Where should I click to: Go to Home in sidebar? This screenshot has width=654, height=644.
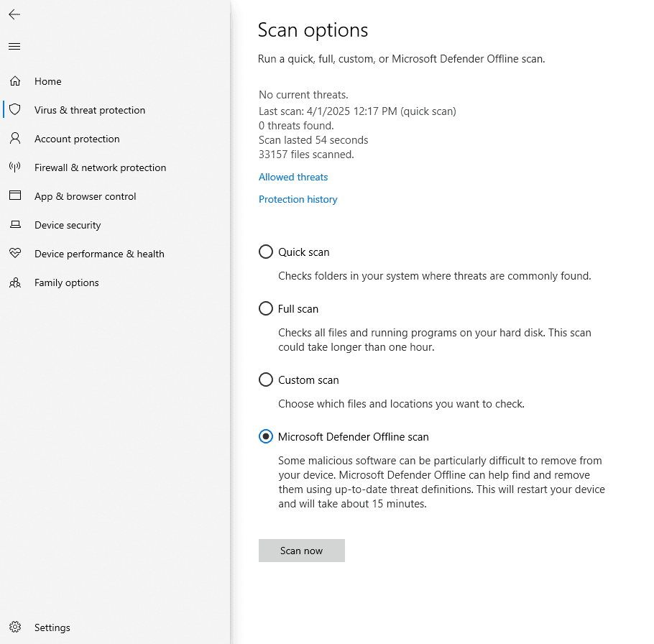coord(48,81)
